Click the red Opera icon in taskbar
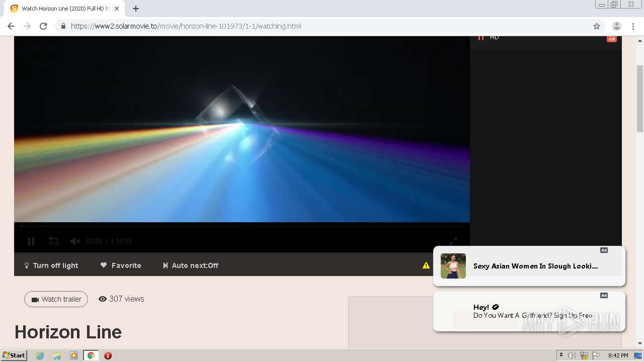 click(108, 355)
